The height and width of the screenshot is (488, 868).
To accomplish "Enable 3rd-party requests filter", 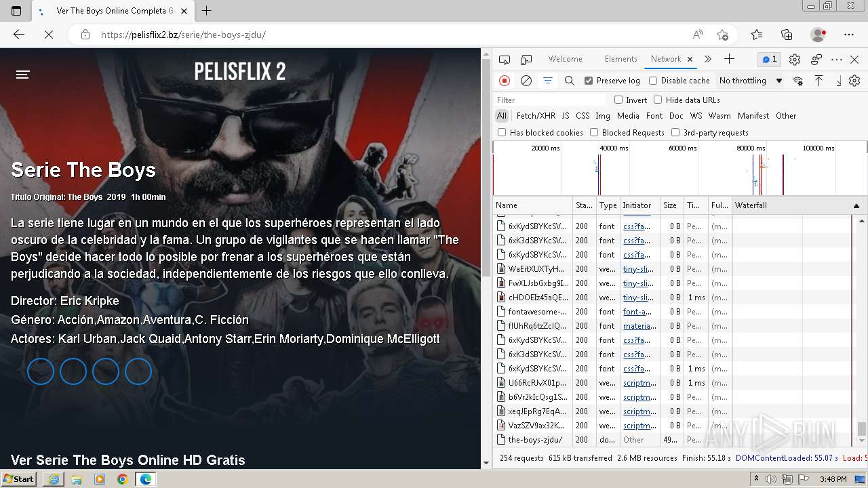I will click(675, 133).
